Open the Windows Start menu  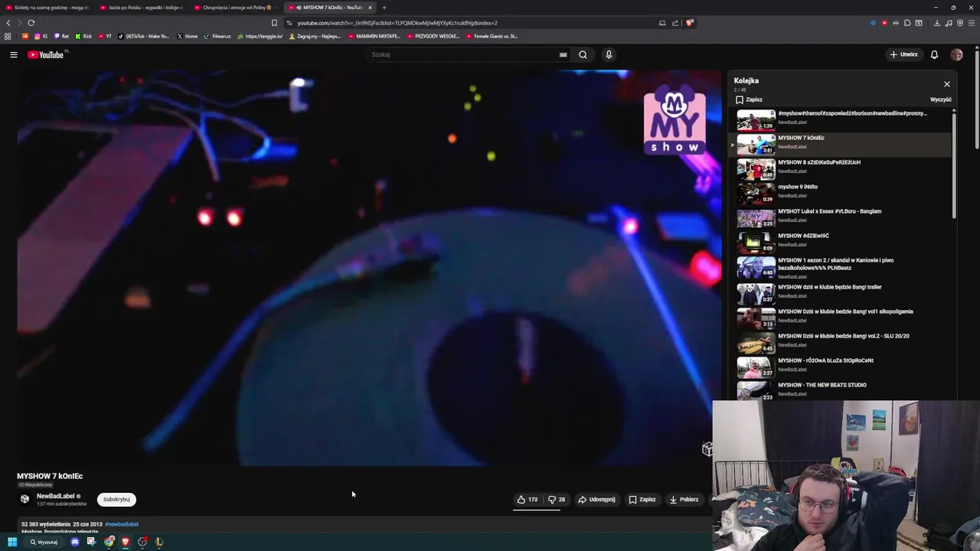point(12,542)
